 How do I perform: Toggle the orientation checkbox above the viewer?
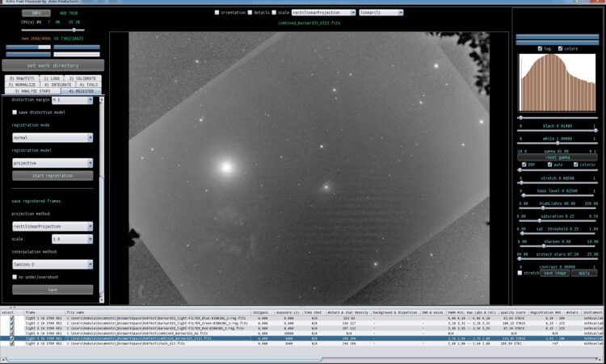(217, 12)
